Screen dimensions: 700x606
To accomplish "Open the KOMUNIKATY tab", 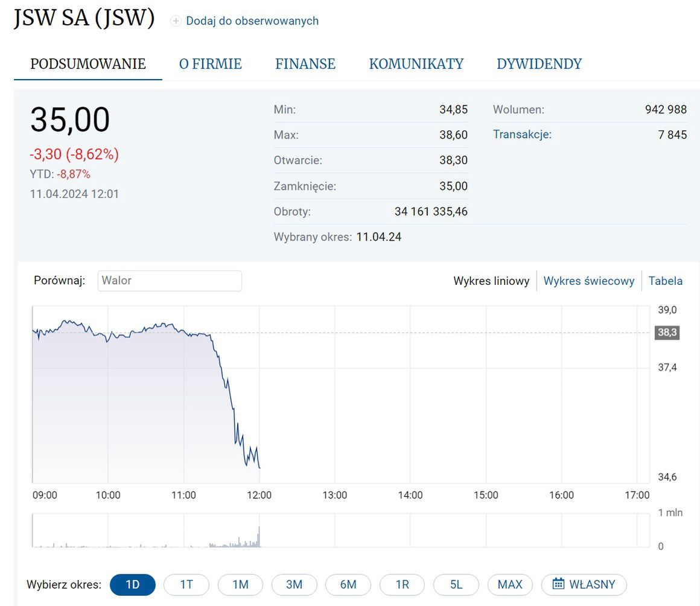I will point(416,63).
